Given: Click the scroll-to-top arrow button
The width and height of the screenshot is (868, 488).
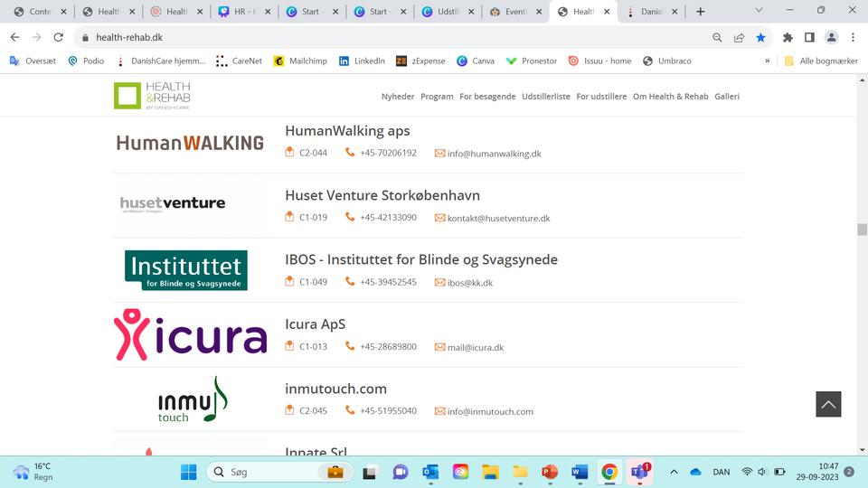Looking at the screenshot, I should pos(828,404).
